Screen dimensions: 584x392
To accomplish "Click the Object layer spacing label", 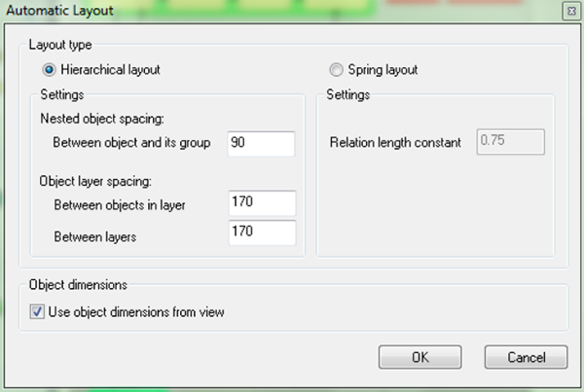I will point(95,181).
